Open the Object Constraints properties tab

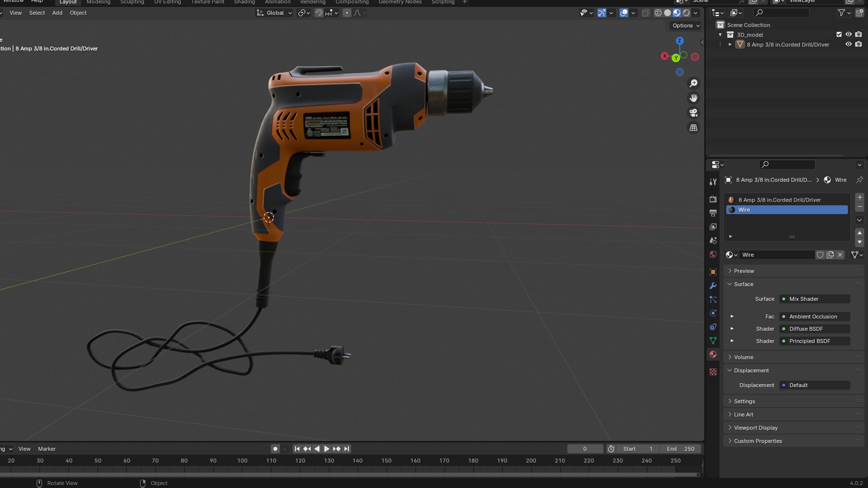(713, 327)
